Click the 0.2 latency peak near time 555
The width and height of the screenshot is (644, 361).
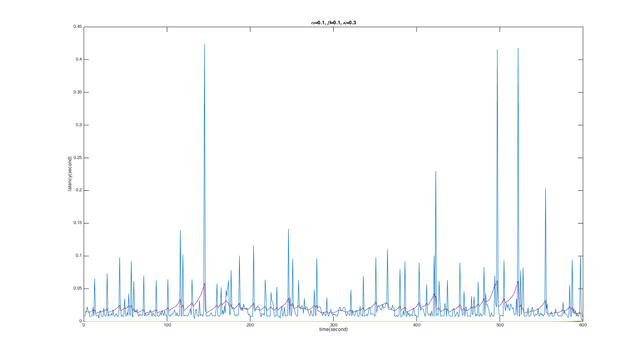[x=545, y=189]
